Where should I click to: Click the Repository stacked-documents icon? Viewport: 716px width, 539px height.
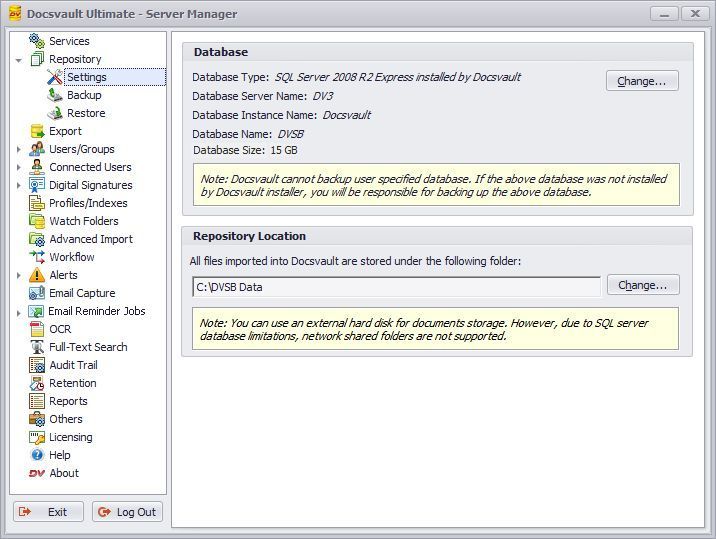point(37,59)
